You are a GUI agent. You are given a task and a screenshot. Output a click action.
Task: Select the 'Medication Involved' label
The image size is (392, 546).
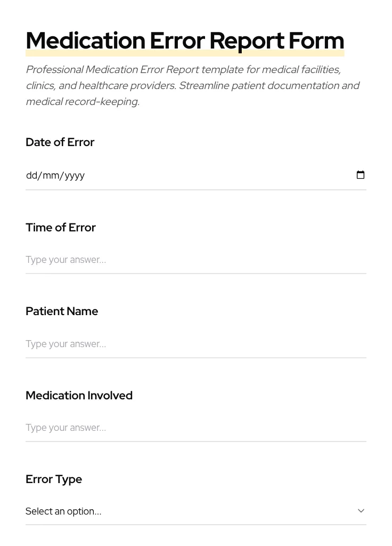pos(79,395)
